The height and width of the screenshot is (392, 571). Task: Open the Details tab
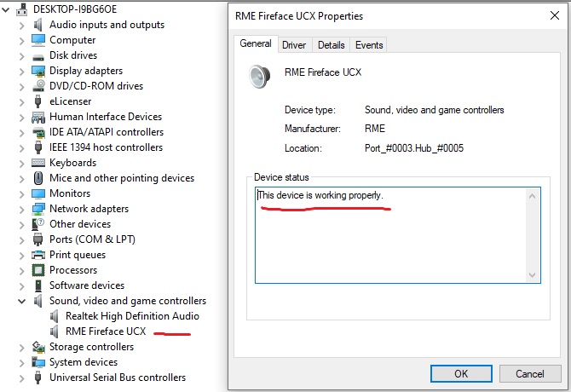tap(331, 45)
